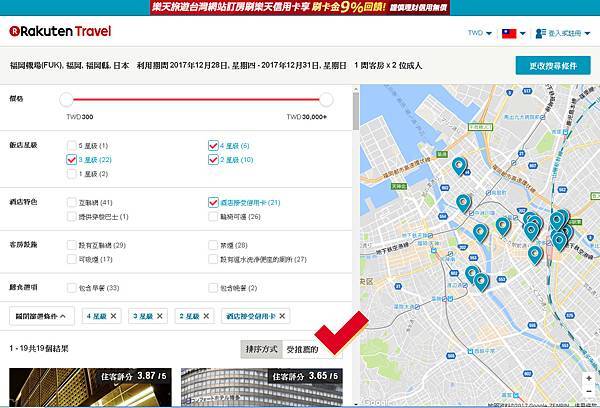Click the promotional credit card banner

[x=300, y=7]
